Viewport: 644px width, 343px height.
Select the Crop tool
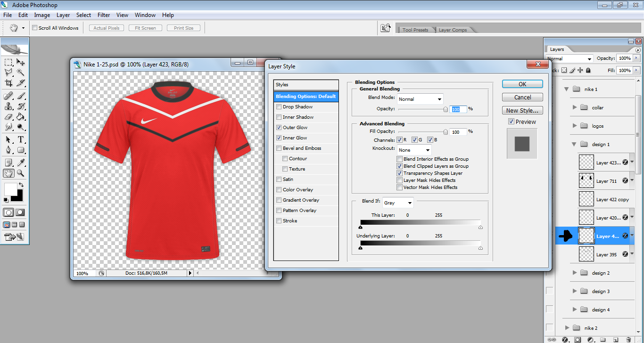click(8, 83)
